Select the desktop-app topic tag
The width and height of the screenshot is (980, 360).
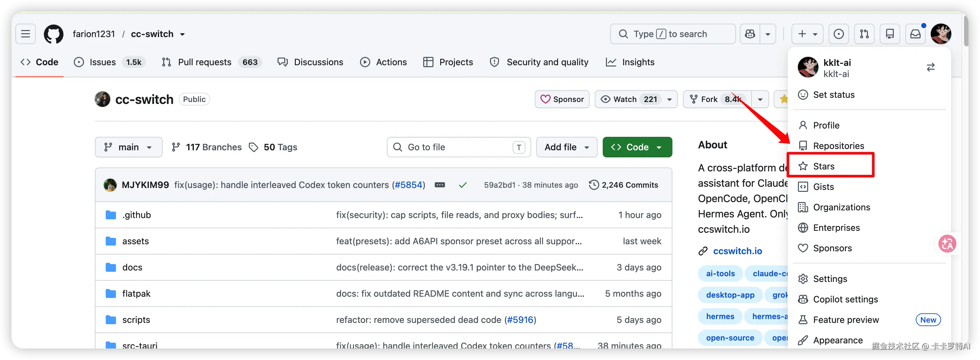[x=730, y=295]
